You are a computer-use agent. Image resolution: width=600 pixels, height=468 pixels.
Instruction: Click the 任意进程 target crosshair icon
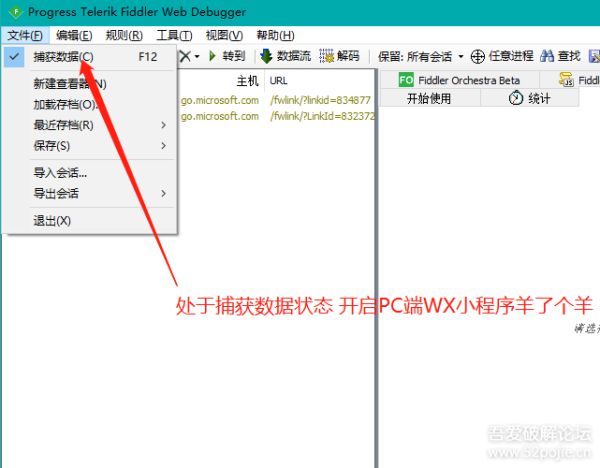coord(478,57)
